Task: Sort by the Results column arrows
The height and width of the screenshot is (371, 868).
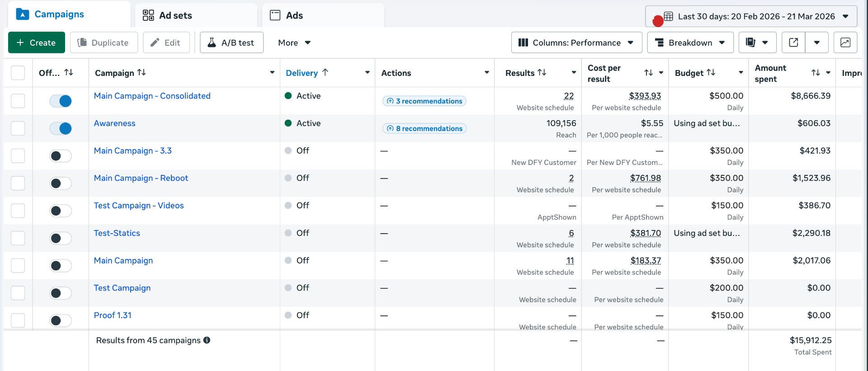Action: click(x=542, y=72)
